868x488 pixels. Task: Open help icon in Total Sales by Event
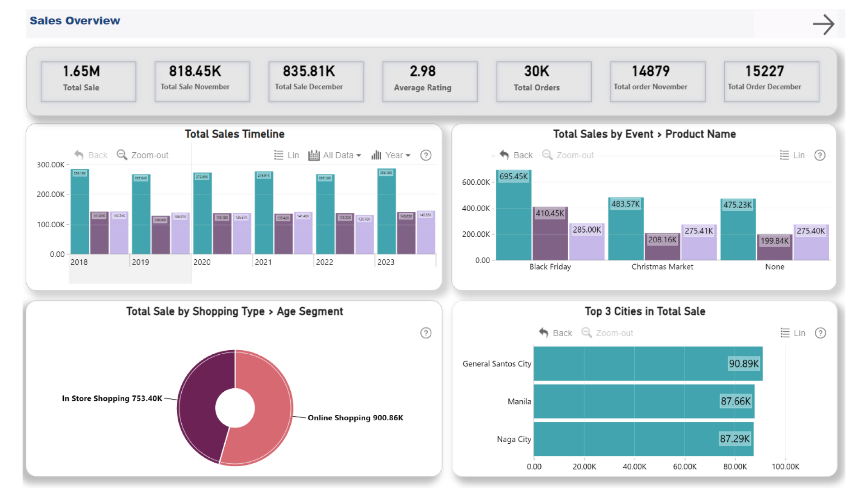(820, 155)
